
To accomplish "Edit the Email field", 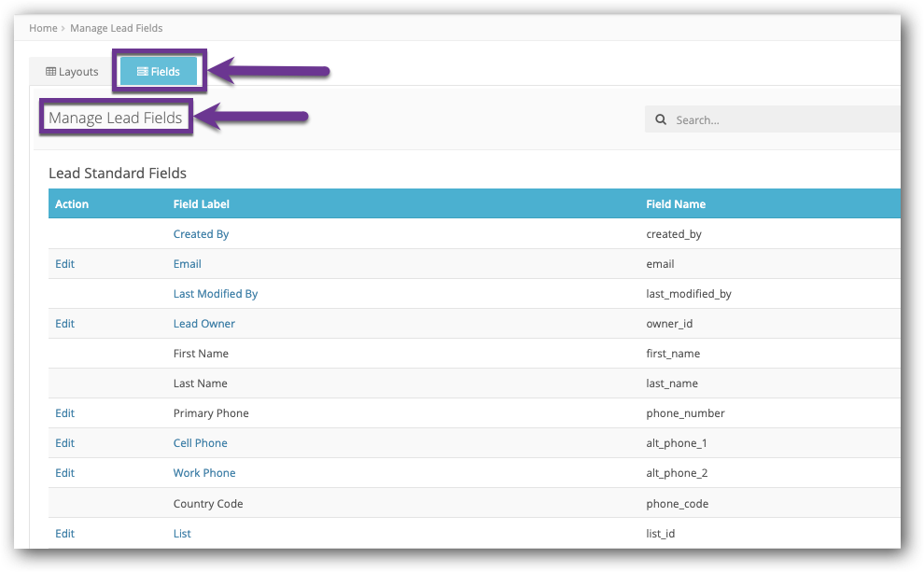I will click(x=64, y=263).
